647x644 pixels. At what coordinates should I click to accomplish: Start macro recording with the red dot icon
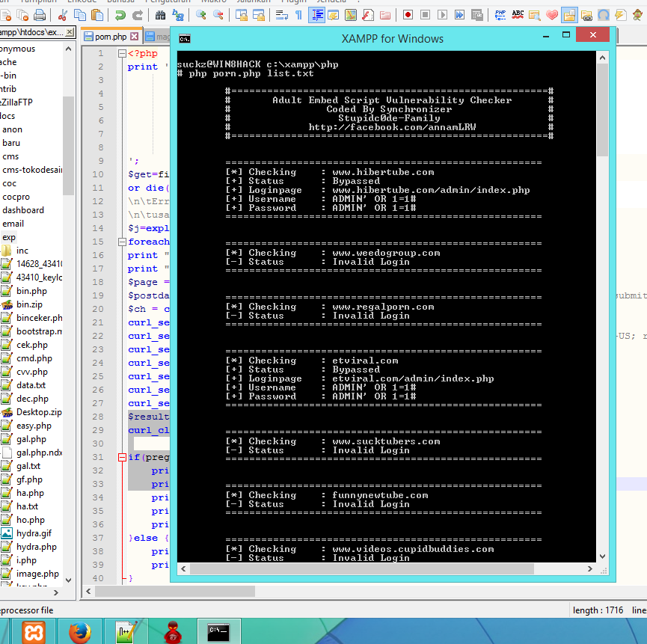tap(408, 16)
